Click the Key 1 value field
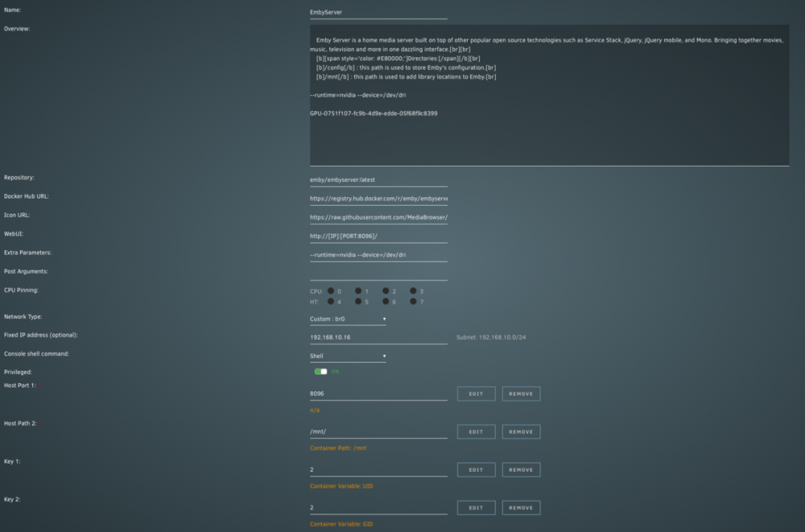This screenshot has height=532, width=805. (378, 470)
